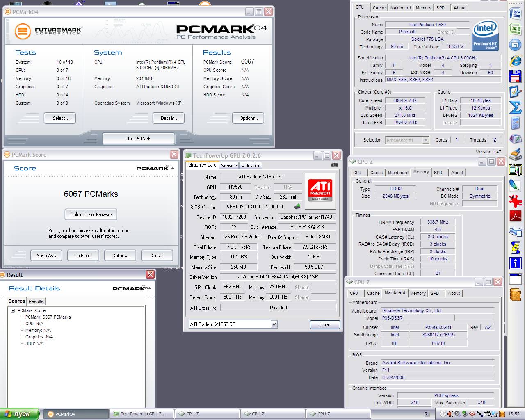Open the Online ResultBrowser

point(91,215)
